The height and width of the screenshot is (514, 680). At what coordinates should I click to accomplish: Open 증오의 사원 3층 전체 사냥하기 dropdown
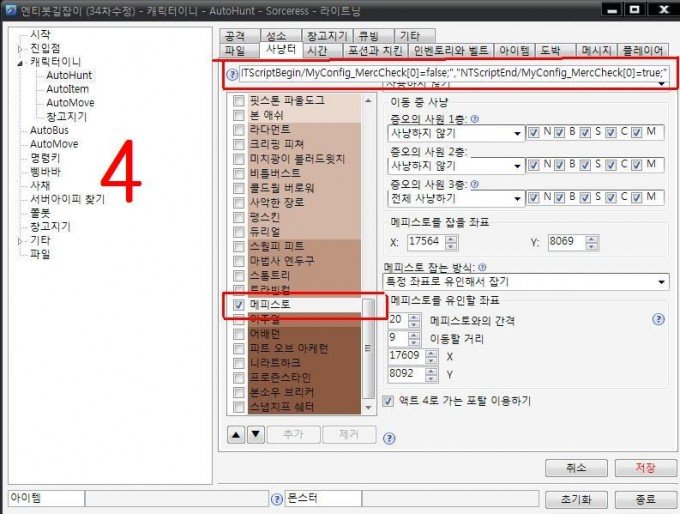click(x=456, y=199)
